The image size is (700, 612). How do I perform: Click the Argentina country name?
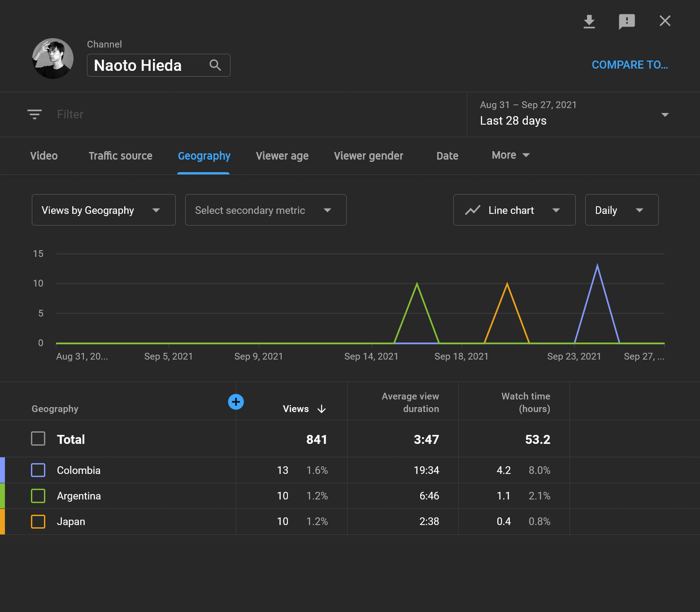[79, 496]
